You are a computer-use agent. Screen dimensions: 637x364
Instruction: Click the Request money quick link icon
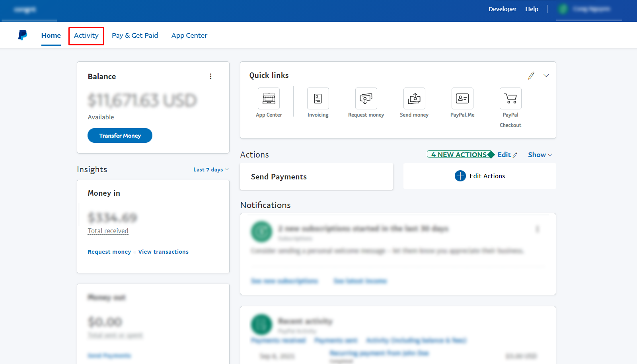(x=366, y=99)
